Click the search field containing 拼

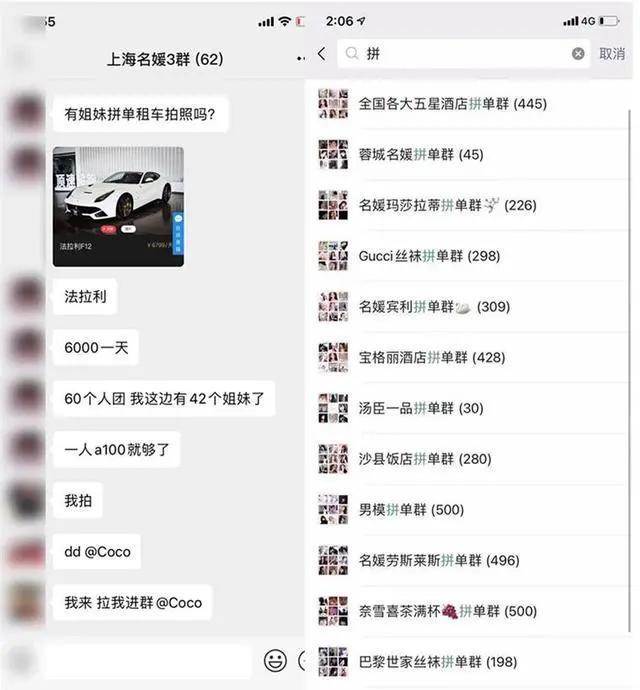click(463, 54)
